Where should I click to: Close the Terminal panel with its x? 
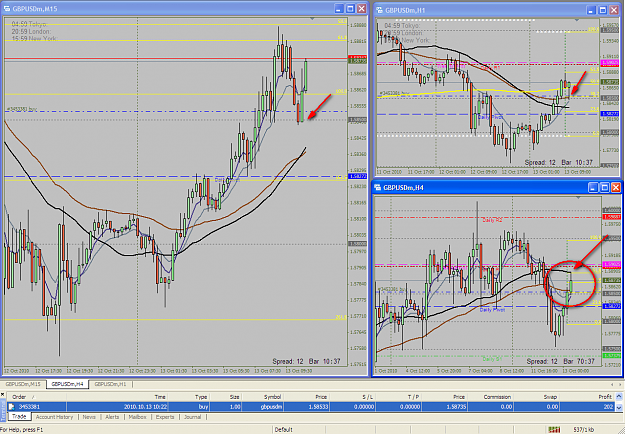point(2,395)
